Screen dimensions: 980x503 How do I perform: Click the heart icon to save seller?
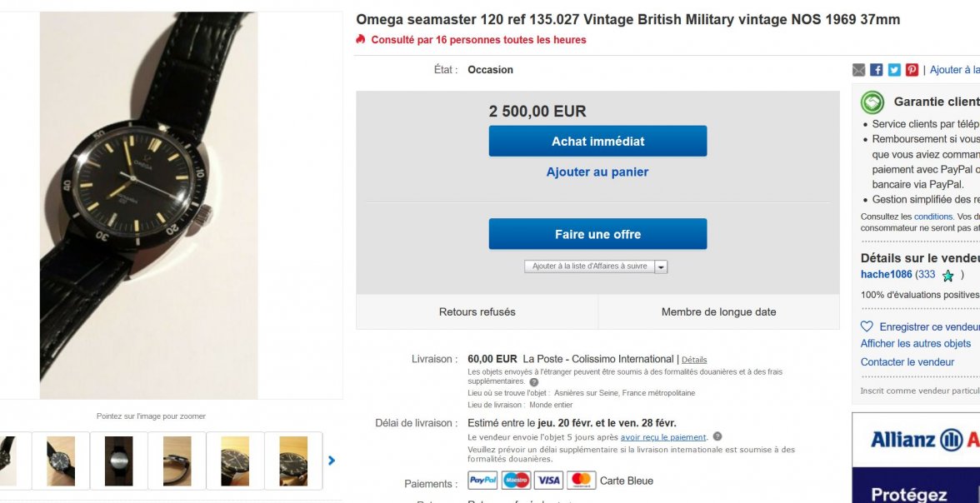[x=867, y=327]
